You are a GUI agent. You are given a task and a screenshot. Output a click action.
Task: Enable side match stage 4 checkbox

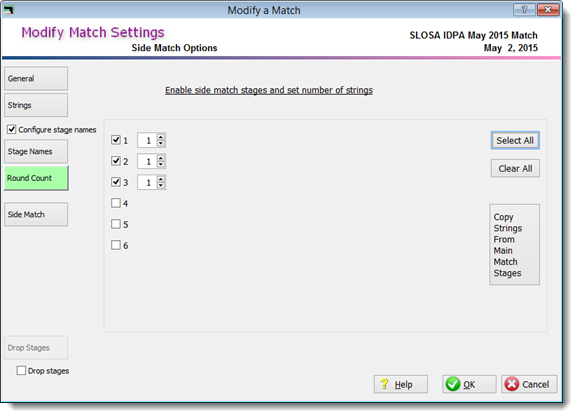tap(116, 203)
